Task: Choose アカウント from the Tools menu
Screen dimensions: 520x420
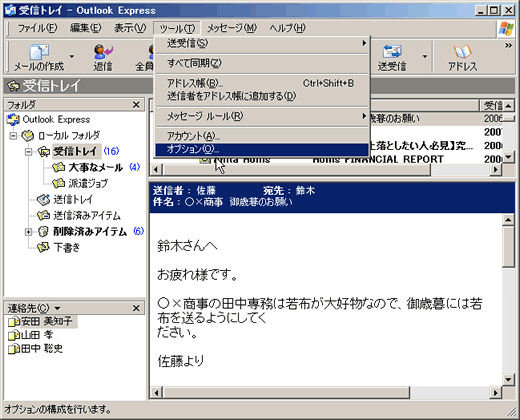Action: click(262, 136)
